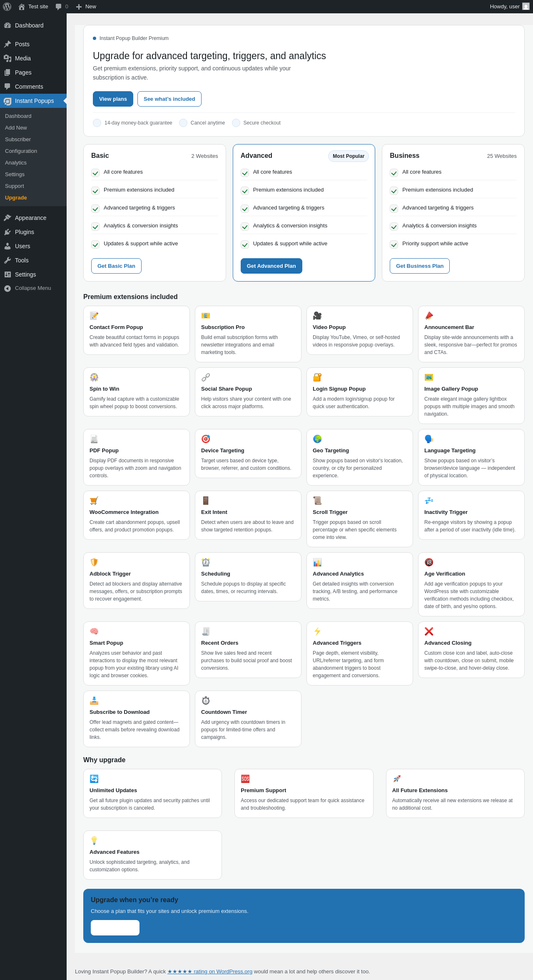Click checkmark beside Basic Analytics & conversion insights
533x980 pixels.
coord(95,227)
